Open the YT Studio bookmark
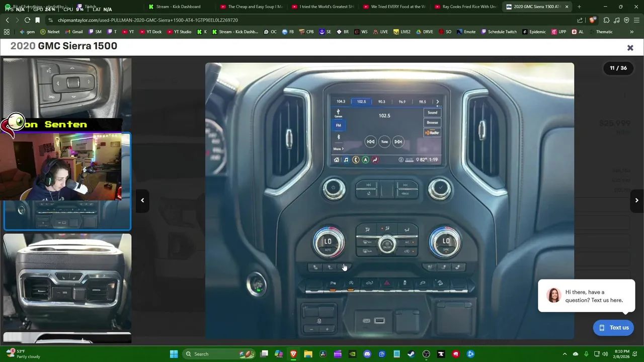The height and width of the screenshot is (362, 644). [179, 32]
